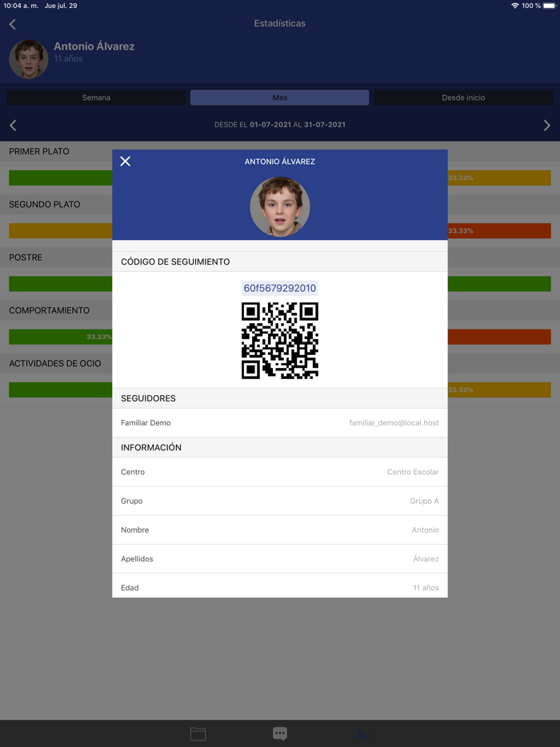
Task: Switch to the Semana tab
Action: [x=96, y=98]
